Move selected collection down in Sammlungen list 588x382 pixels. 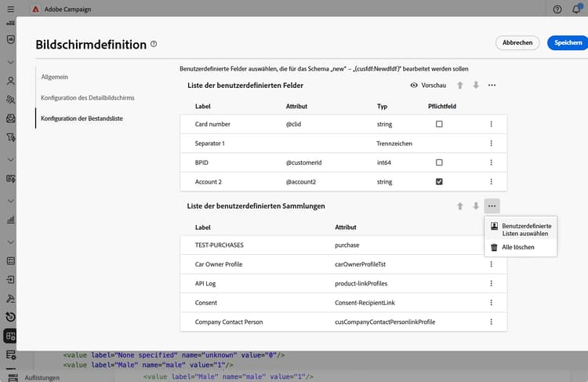(476, 206)
